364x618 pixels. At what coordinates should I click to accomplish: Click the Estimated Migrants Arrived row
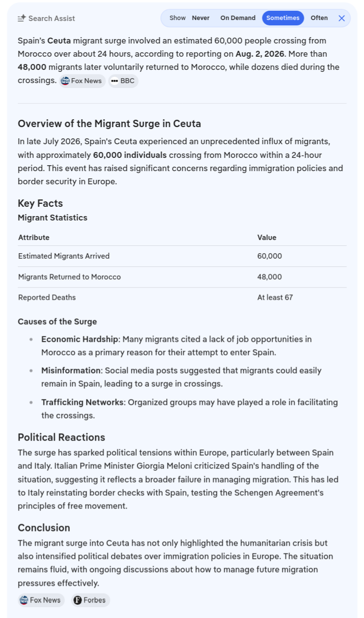[x=182, y=256]
